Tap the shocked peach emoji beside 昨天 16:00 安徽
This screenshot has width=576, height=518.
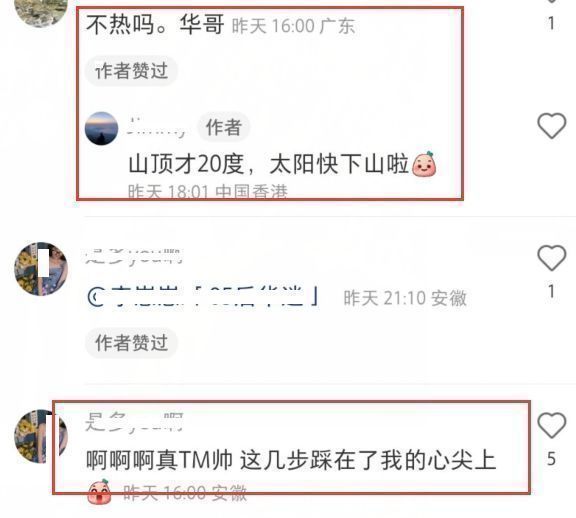click(x=99, y=492)
